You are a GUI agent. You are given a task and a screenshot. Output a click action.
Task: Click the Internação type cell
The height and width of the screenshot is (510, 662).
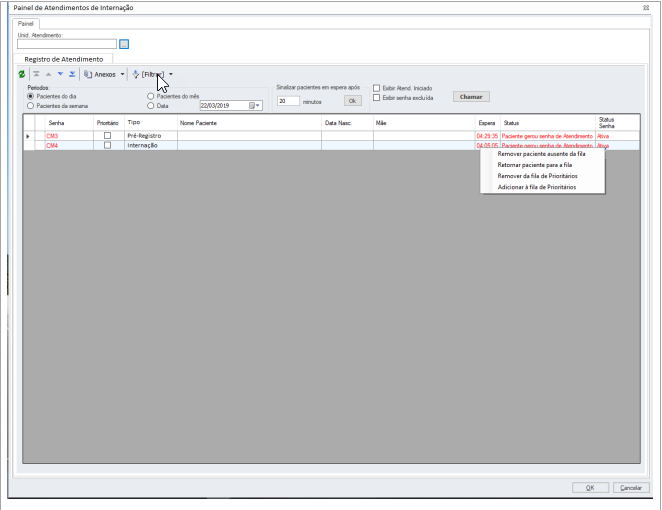click(151, 145)
